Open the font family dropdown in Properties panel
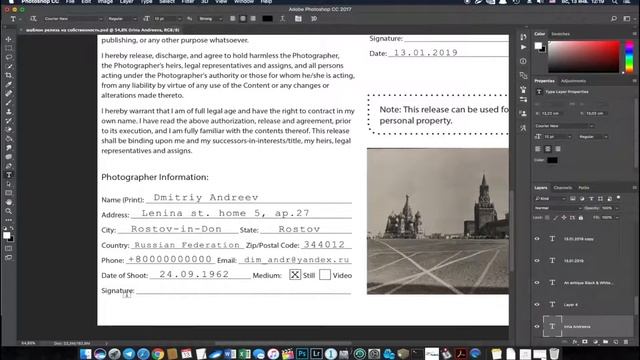 click(565, 126)
